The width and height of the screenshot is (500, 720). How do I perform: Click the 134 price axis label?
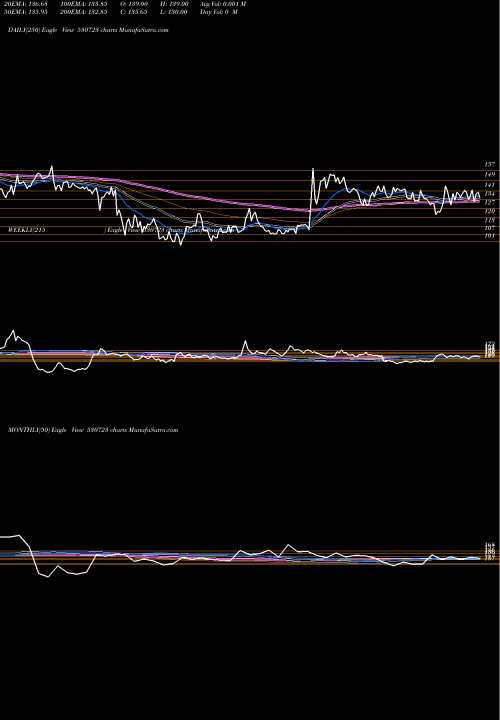(489, 193)
